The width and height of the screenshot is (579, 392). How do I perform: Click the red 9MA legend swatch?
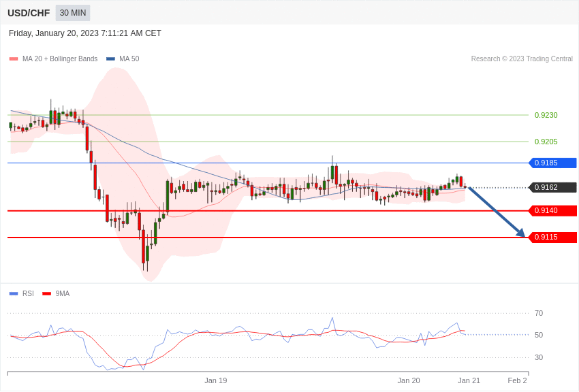pyautogui.click(x=46, y=293)
